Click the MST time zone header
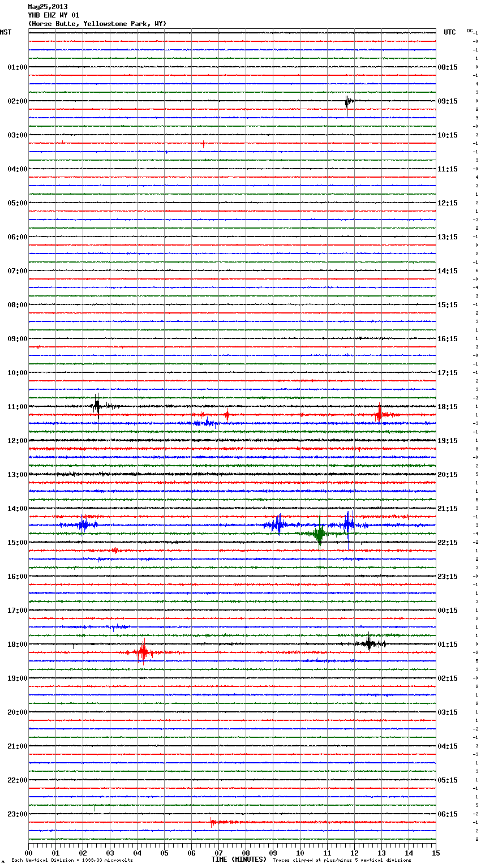The width and height of the screenshot is (481, 868). coord(6,32)
